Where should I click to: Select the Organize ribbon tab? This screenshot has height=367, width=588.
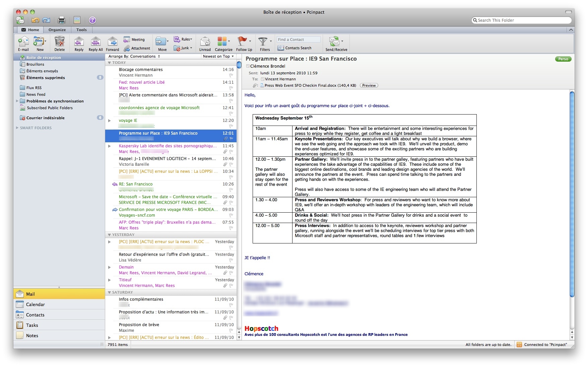tap(57, 30)
